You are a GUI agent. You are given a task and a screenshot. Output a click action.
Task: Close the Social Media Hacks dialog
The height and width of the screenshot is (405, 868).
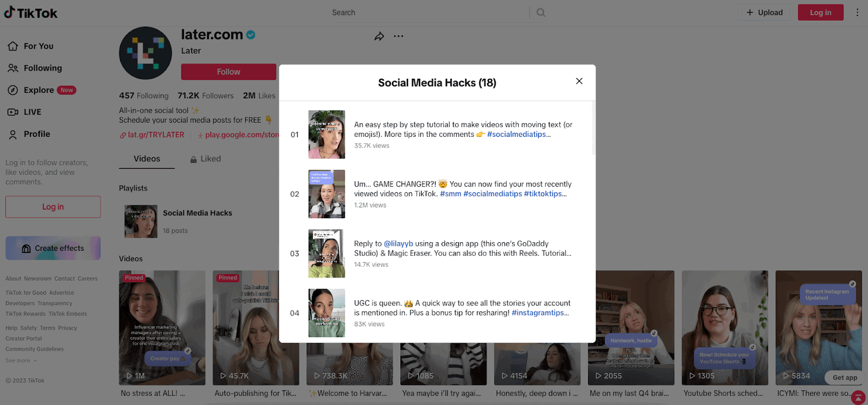pos(579,81)
